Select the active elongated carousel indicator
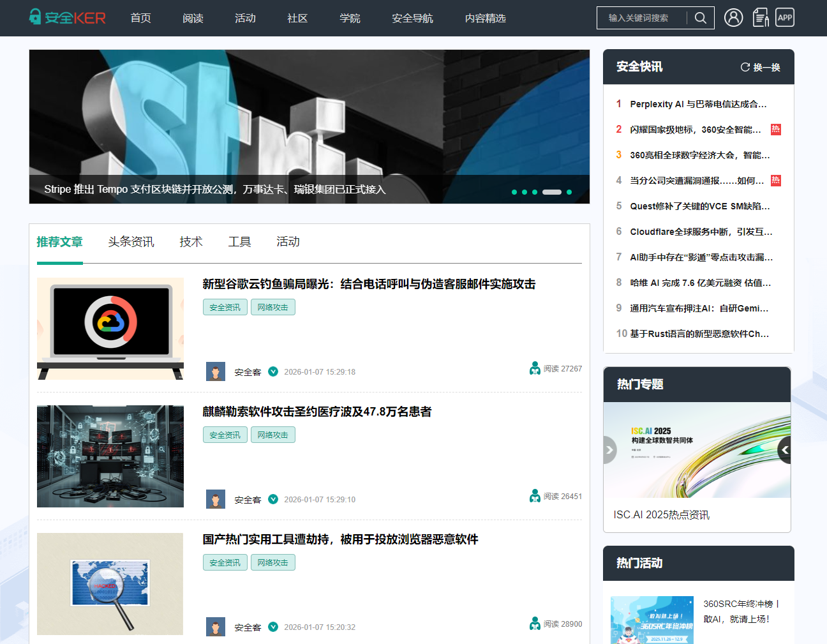This screenshot has width=827, height=644. pyautogui.click(x=552, y=192)
